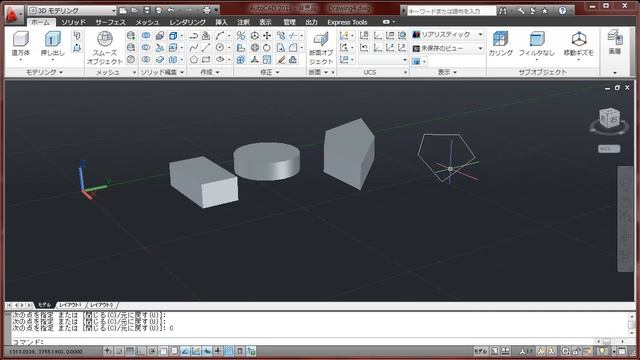Viewport: 640px width, 360px height.
Task: Select the Union solid editing icon
Action: (146, 36)
